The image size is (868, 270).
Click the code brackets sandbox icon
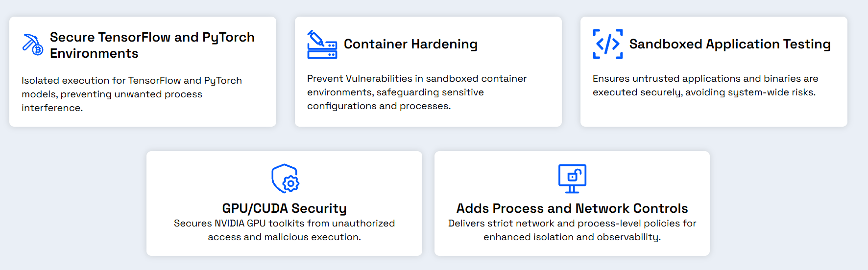coord(607,44)
